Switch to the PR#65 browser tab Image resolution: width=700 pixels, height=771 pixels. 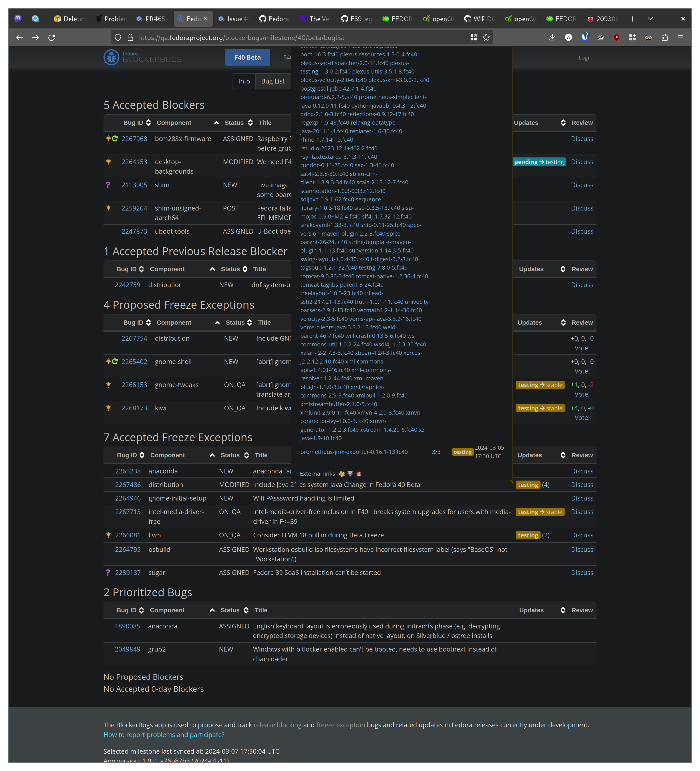click(152, 19)
